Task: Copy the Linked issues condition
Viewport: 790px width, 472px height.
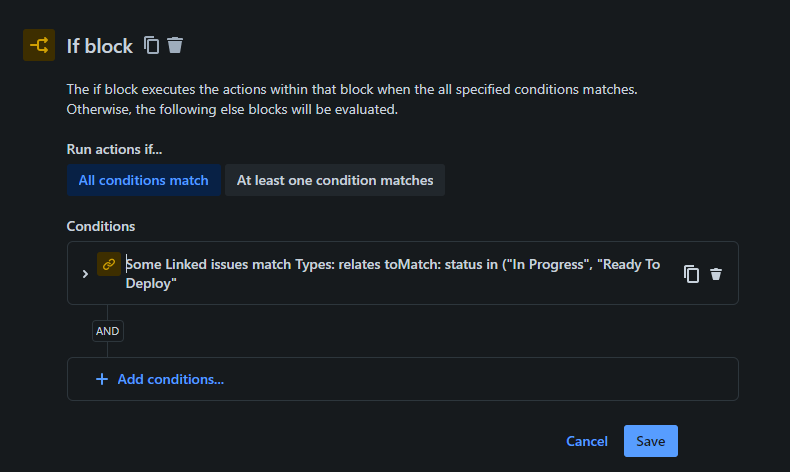Action: click(691, 274)
